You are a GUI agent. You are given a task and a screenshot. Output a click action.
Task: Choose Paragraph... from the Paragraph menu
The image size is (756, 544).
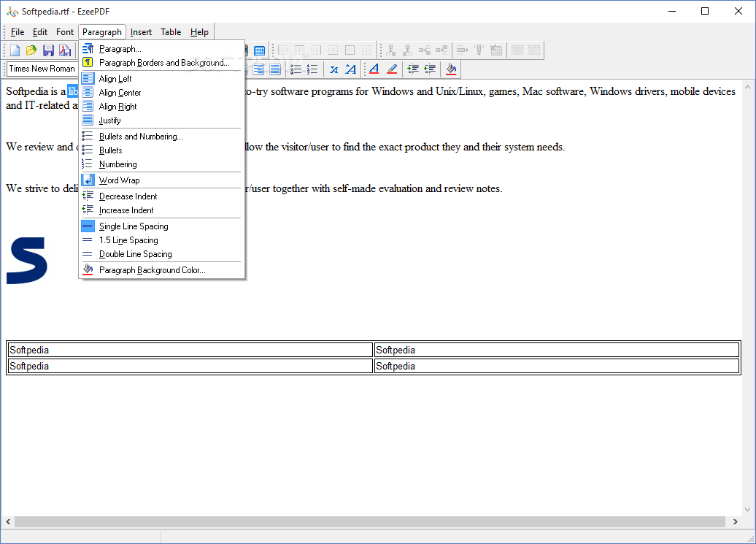coord(161,49)
